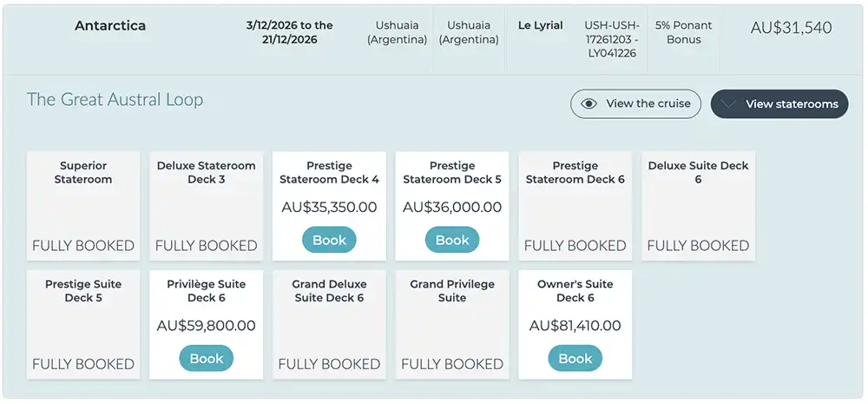Select the Grand Privilege Suite card

coord(452,324)
